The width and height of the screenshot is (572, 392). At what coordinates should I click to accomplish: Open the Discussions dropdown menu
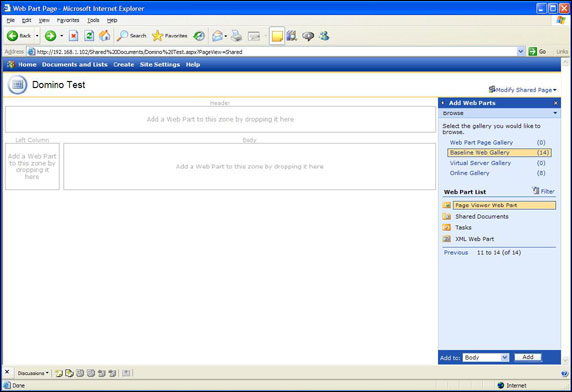pyautogui.click(x=33, y=373)
